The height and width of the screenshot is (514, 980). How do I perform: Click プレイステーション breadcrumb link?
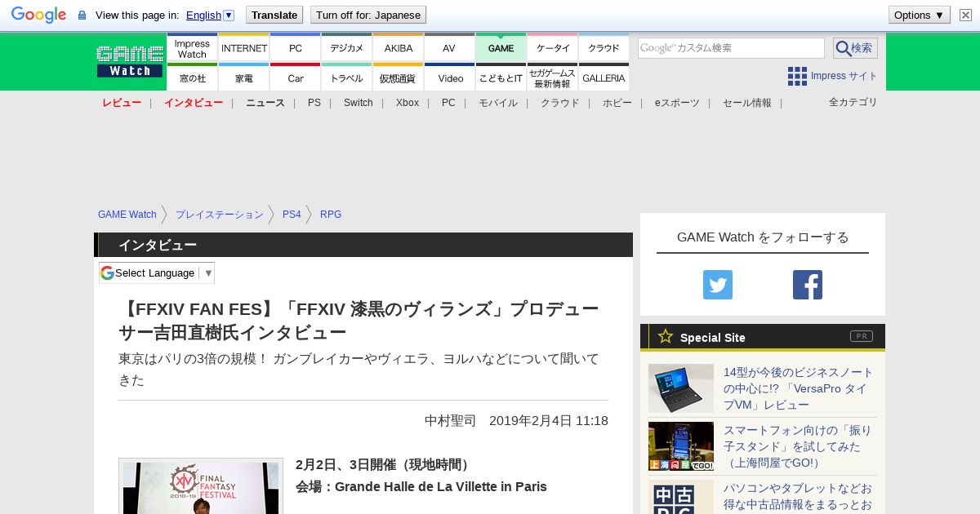(x=220, y=215)
